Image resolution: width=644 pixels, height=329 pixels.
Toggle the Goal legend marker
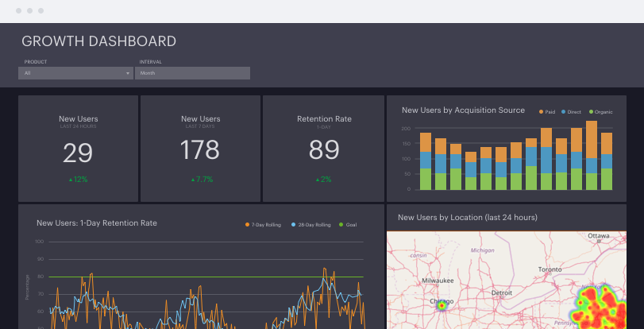(349, 225)
